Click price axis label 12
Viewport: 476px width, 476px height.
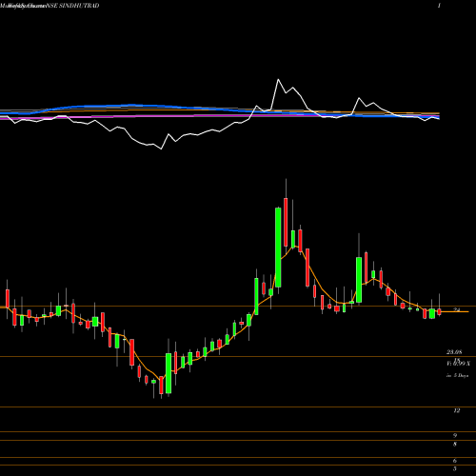(x=457, y=410)
